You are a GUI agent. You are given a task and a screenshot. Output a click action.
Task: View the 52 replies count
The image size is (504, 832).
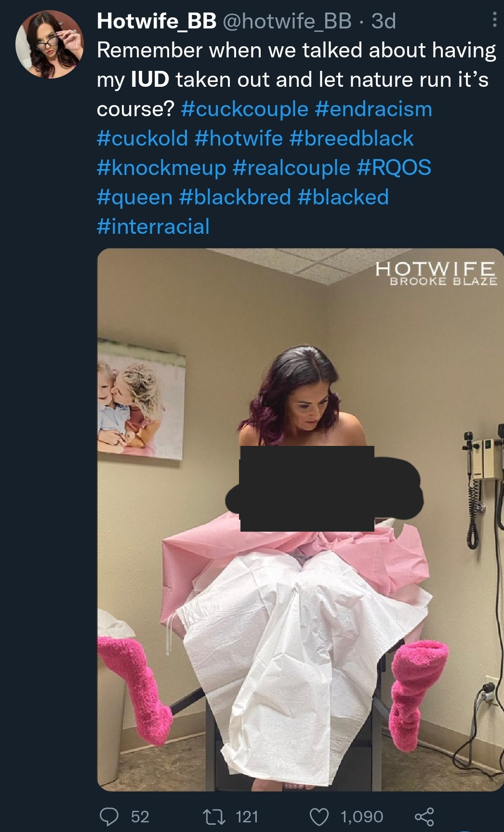click(x=140, y=817)
